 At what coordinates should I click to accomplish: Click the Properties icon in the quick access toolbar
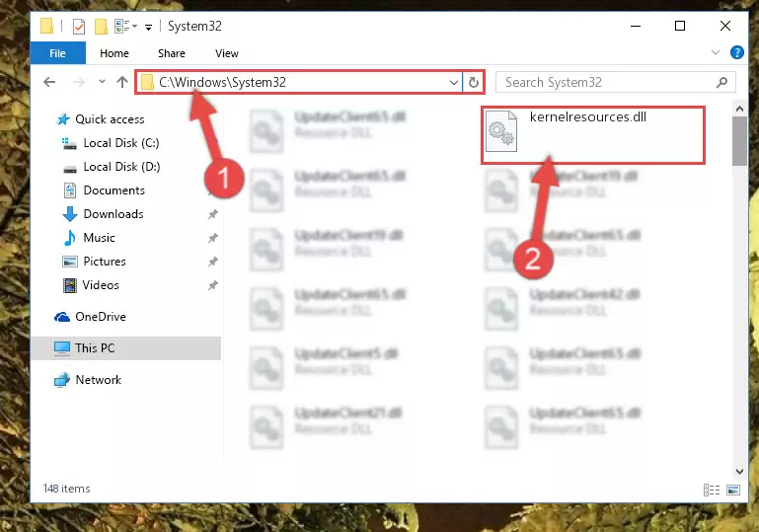pos(78,26)
